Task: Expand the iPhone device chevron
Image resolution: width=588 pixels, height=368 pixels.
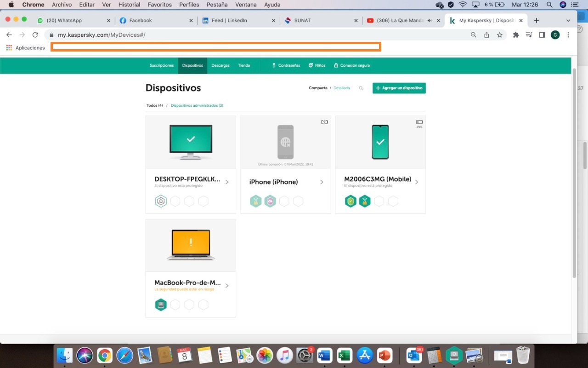Action: tap(322, 182)
